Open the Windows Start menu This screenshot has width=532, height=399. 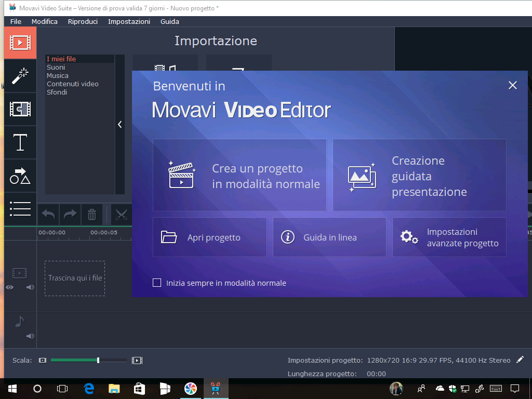tap(12, 389)
